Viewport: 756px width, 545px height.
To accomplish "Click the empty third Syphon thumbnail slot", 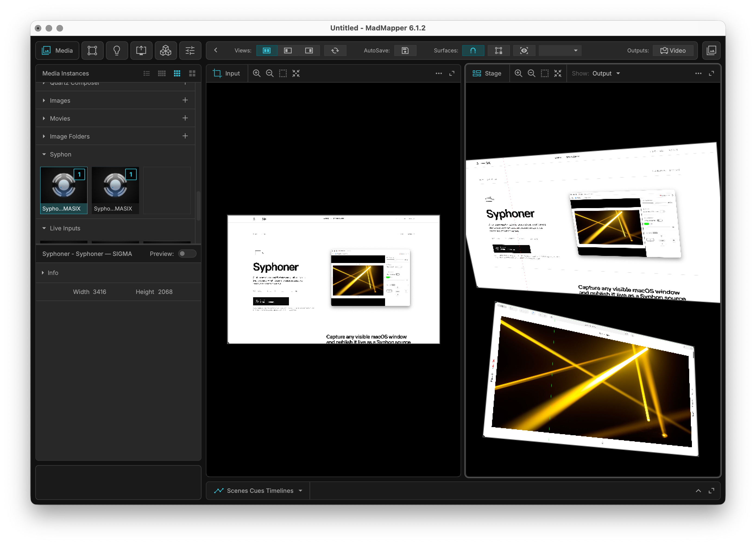I will 167,190.
